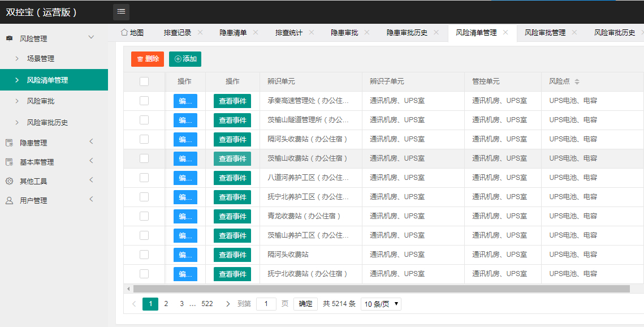This screenshot has height=327, width=644.
Task: Switch to the 隐患清单 tab
Action: tap(233, 32)
